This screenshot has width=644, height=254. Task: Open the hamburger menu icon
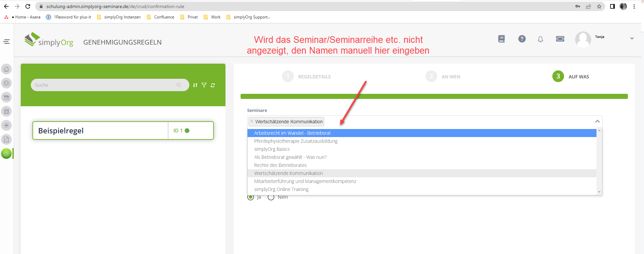tap(7, 42)
